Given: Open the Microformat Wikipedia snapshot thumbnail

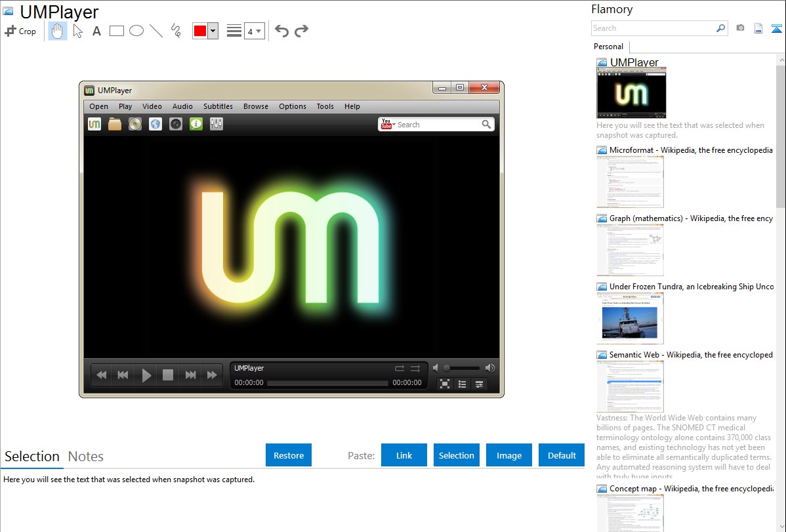Looking at the screenshot, I should [630, 182].
